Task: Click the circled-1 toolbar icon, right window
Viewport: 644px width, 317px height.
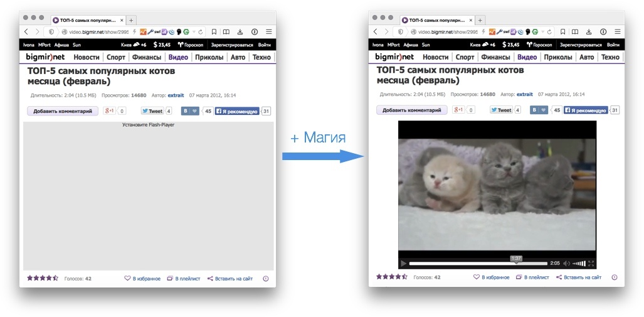Action: [x=603, y=31]
